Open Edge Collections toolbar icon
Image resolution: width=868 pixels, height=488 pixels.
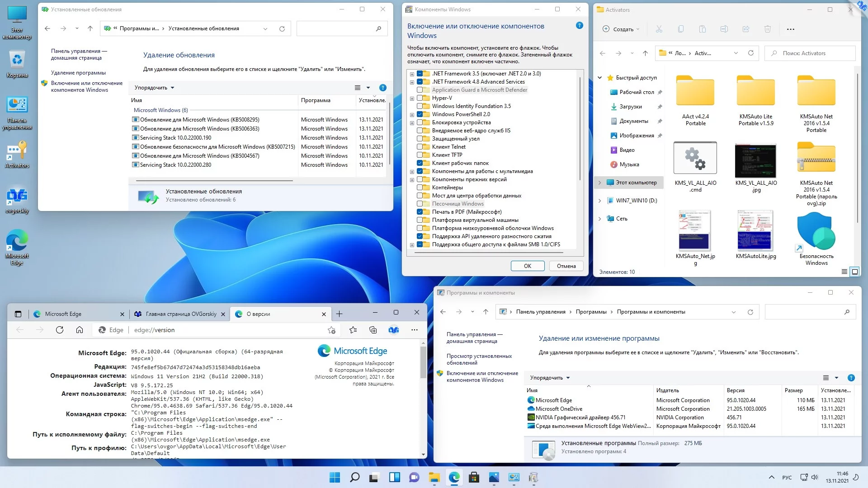(373, 330)
